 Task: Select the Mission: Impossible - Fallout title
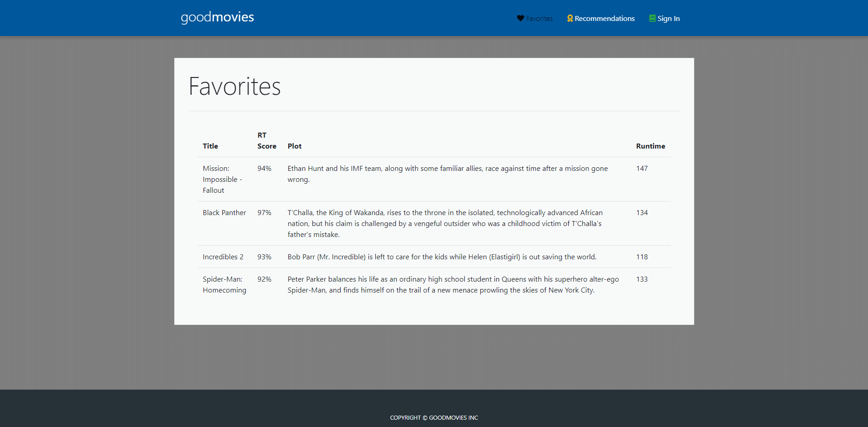coord(222,180)
